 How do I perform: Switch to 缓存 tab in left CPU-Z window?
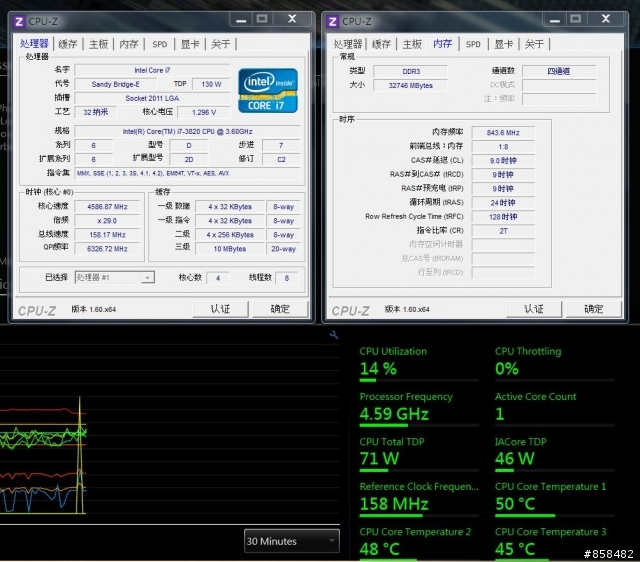68,44
